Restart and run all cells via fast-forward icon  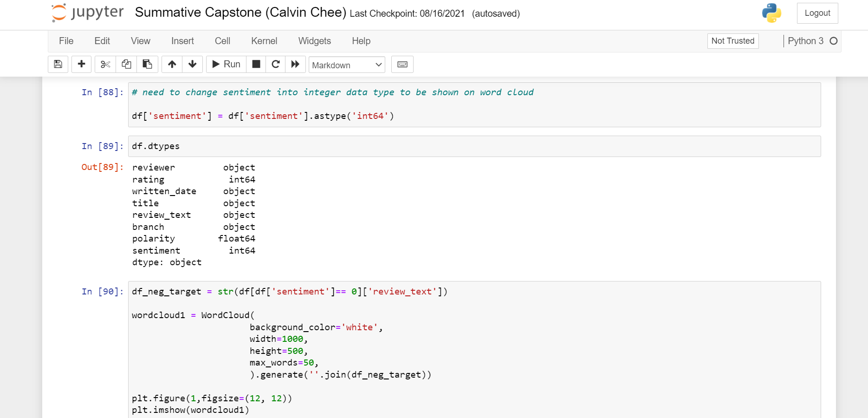pos(296,64)
